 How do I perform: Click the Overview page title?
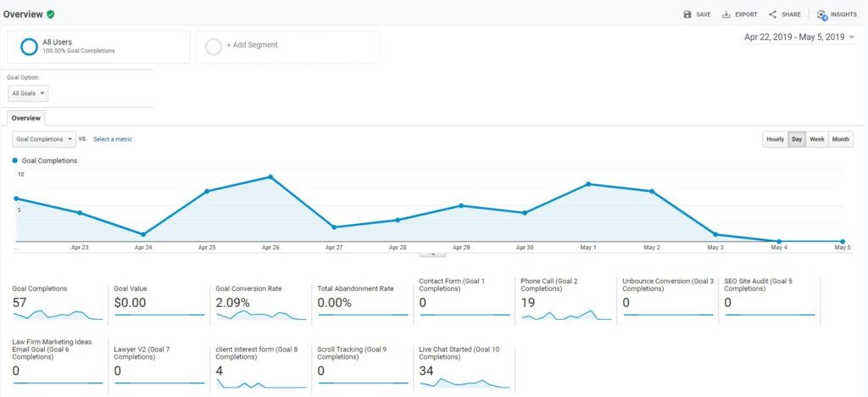click(23, 14)
